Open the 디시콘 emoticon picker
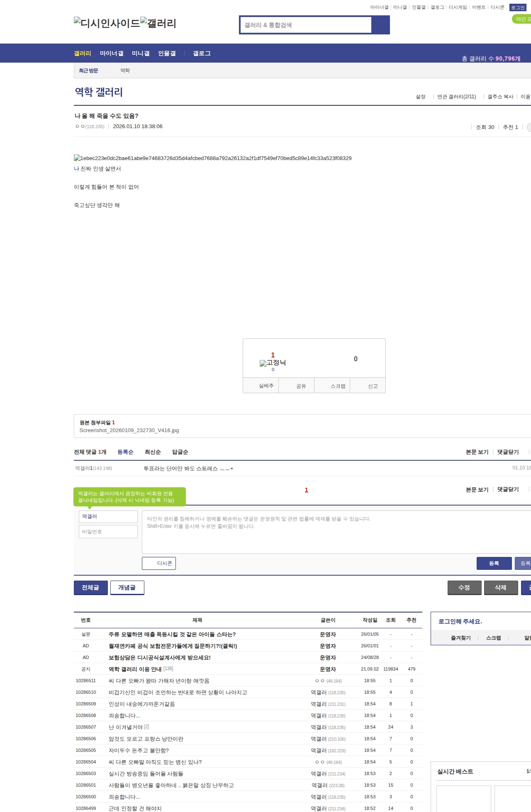The height and width of the screenshot is (812, 531). pos(159,563)
